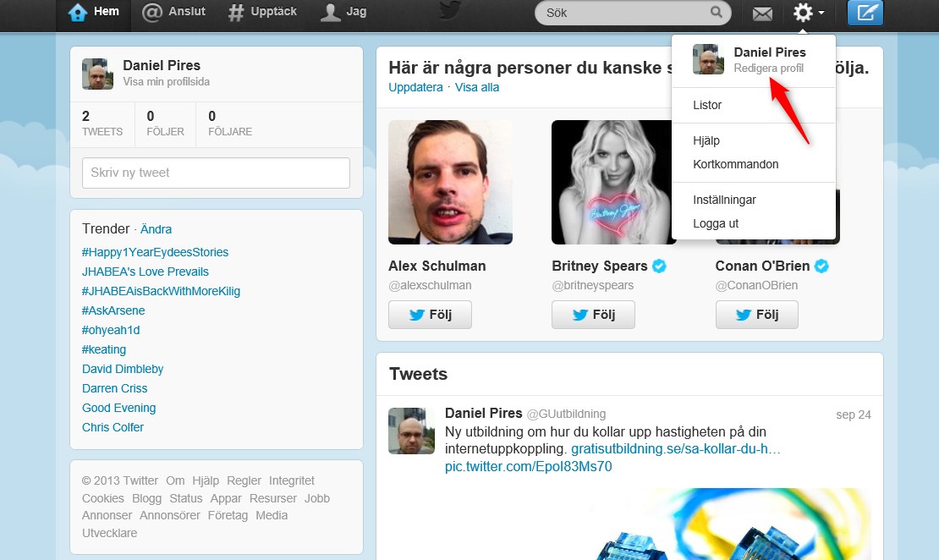This screenshot has width=939, height=560.
Task: Open footer link Blogg
Action: 146,498
